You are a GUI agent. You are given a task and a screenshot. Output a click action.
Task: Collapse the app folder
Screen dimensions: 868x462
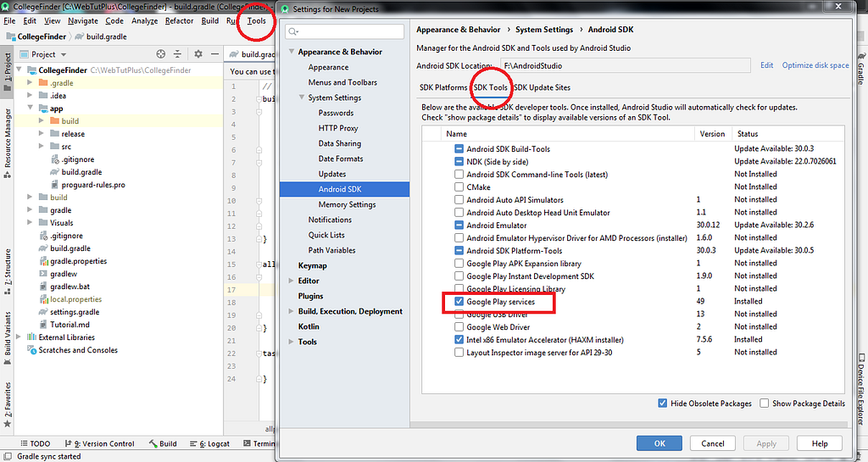click(x=30, y=108)
